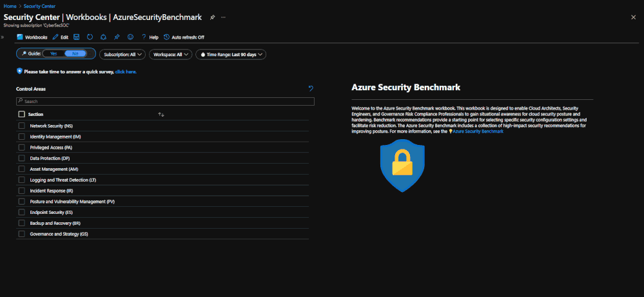Tick the Section select-all checkbox
The width and height of the screenshot is (644, 297).
coord(22,115)
